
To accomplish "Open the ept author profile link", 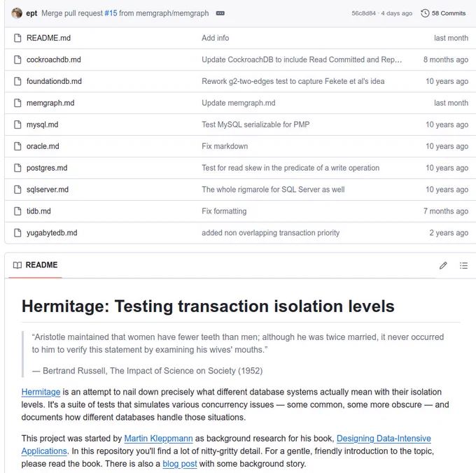I will pos(31,13).
